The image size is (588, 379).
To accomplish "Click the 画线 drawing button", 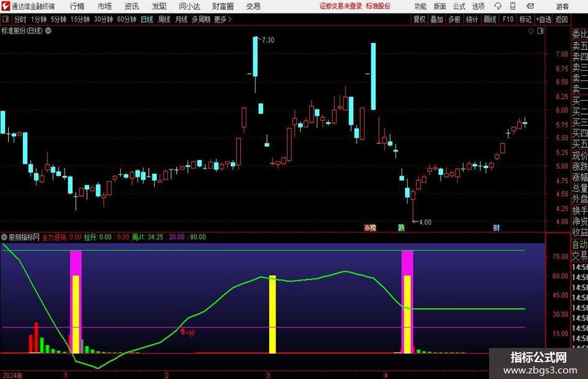I will [x=490, y=19].
